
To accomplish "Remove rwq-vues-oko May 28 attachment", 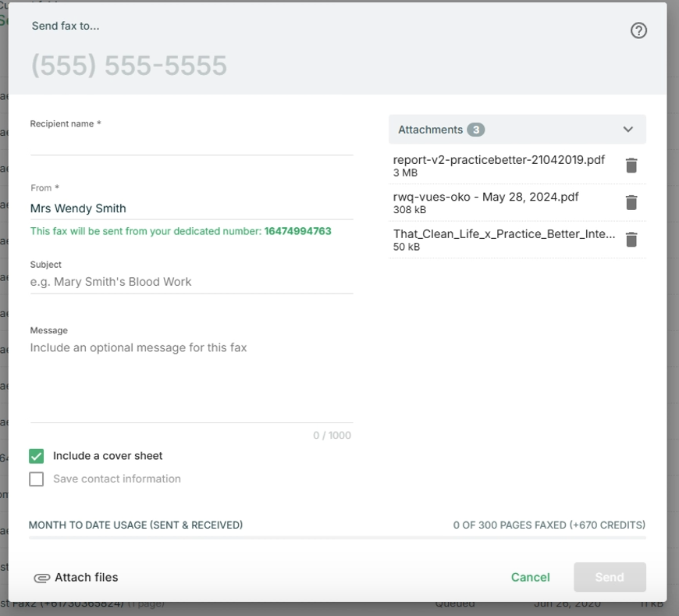I will [631, 202].
